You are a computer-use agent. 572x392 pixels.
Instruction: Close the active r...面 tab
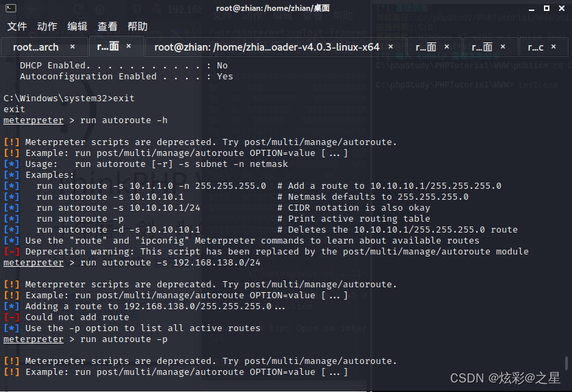pos(129,46)
